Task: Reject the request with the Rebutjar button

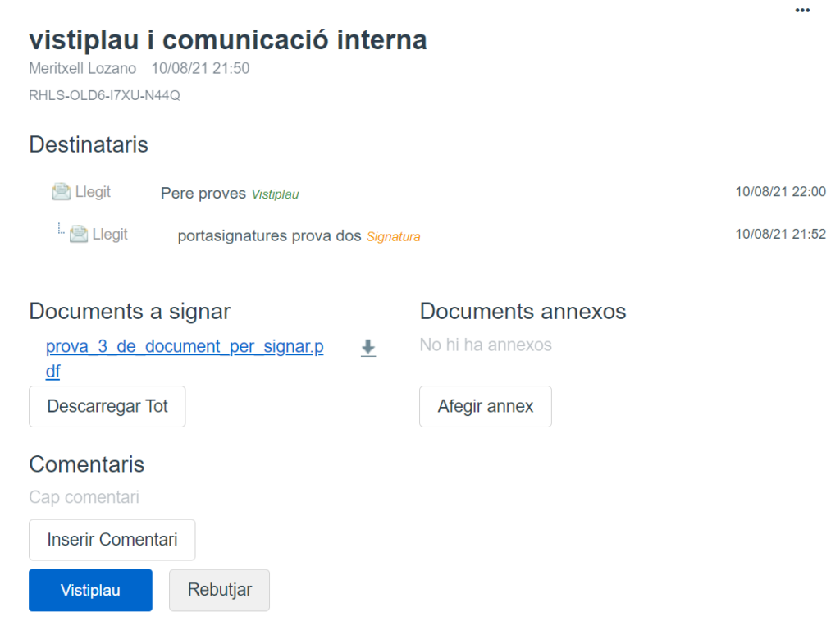Action: (219, 590)
